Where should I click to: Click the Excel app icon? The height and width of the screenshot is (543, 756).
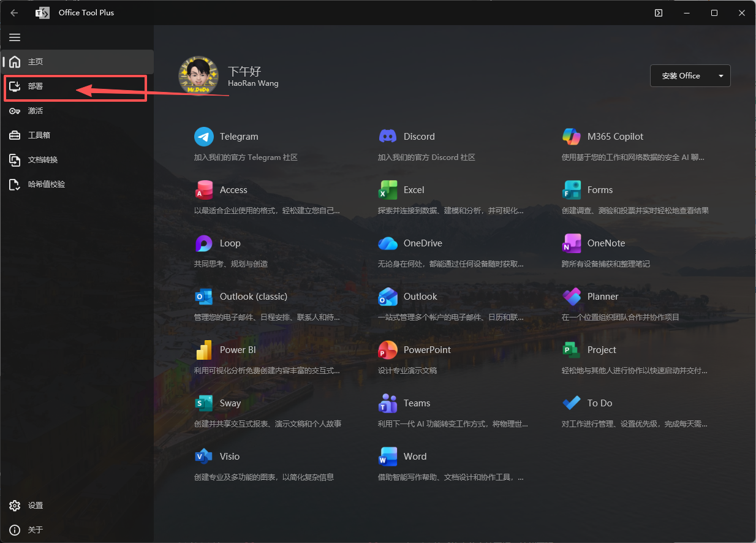pyautogui.click(x=388, y=190)
